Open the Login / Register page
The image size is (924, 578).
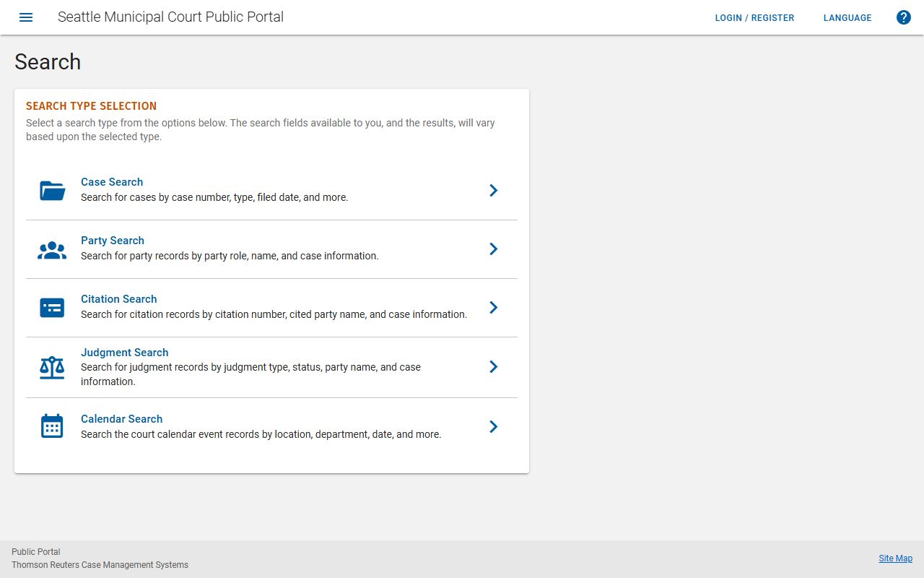coord(754,18)
